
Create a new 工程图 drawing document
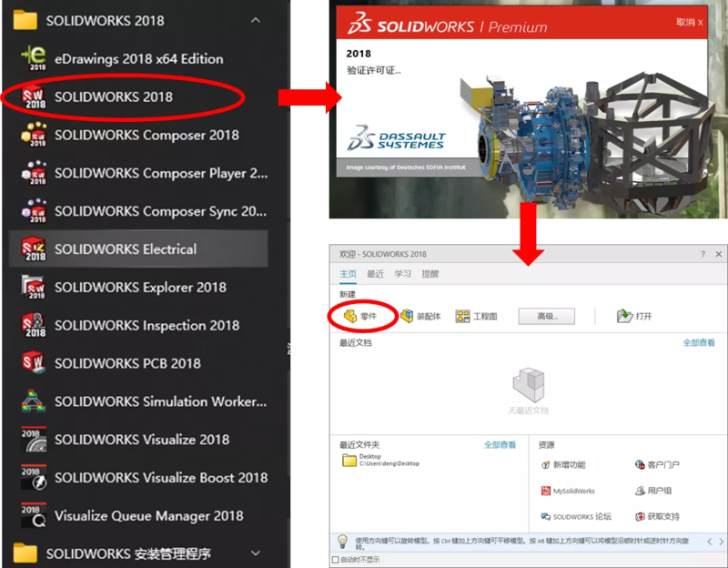click(476, 316)
